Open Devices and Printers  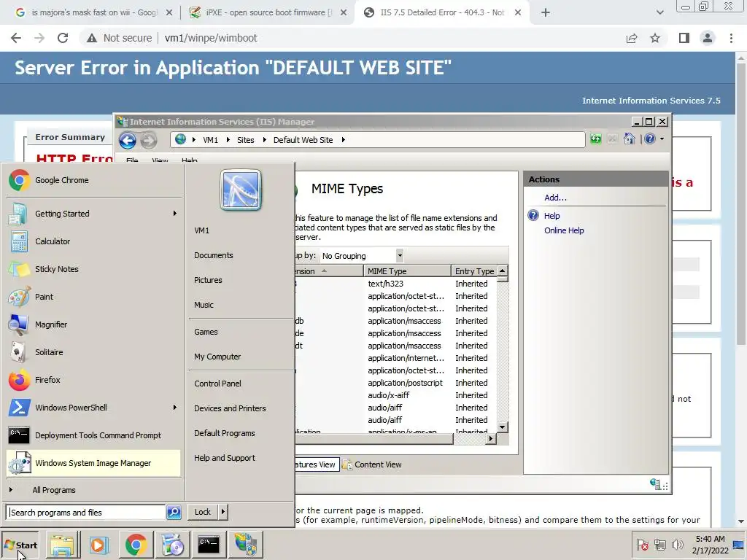[x=230, y=408]
